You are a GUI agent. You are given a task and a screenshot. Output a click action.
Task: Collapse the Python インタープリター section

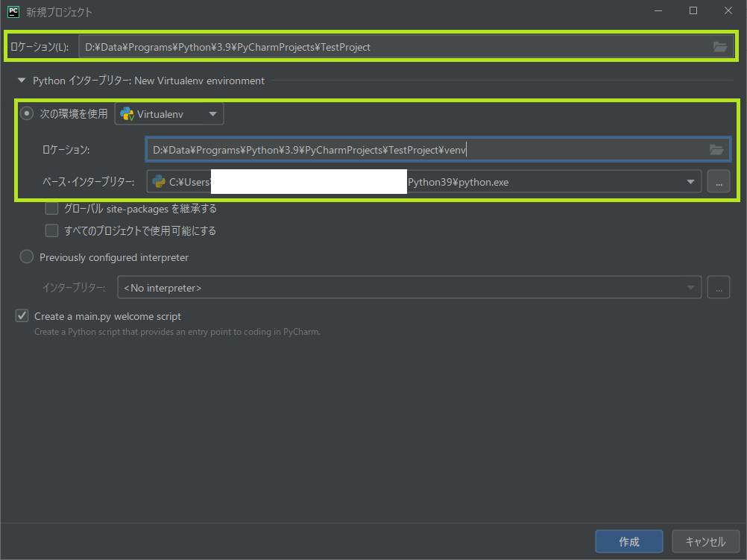22,81
